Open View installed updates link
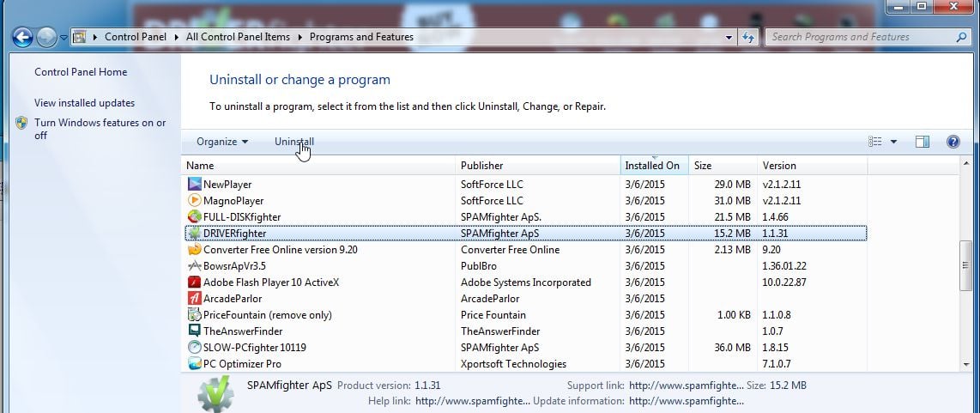Image resolution: width=980 pixels, height=413 pixels. tap(84, 103)
